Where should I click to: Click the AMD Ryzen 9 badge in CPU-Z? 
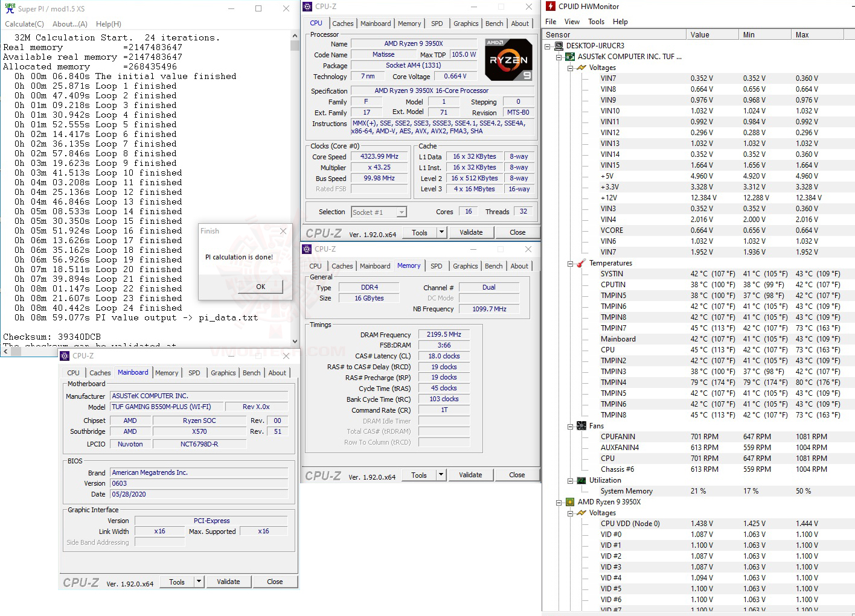508,59
